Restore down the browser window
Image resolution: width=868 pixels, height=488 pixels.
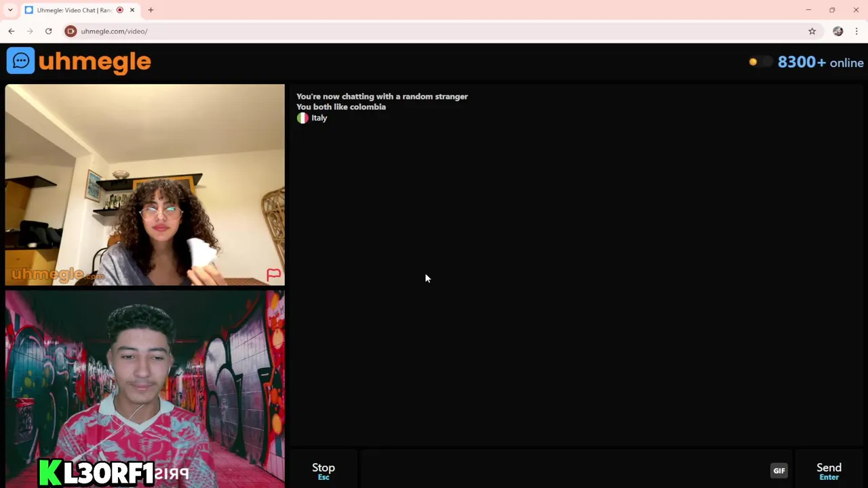pos(832,10)
